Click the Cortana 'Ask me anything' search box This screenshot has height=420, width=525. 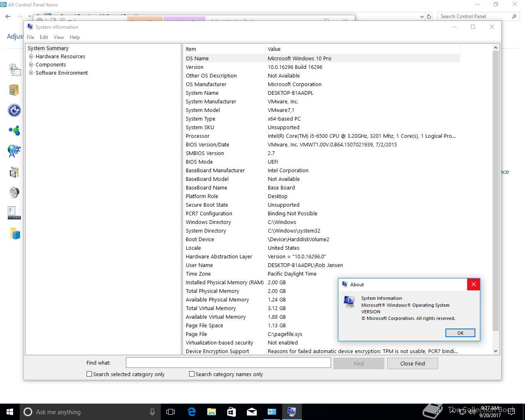pyautogui.click(x=90, y=412)
